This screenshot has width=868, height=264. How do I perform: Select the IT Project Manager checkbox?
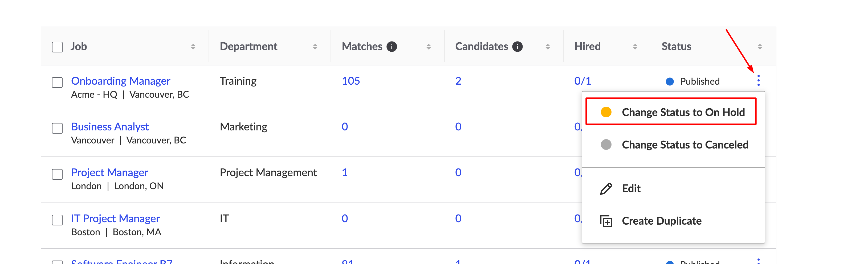pos(57,220)
